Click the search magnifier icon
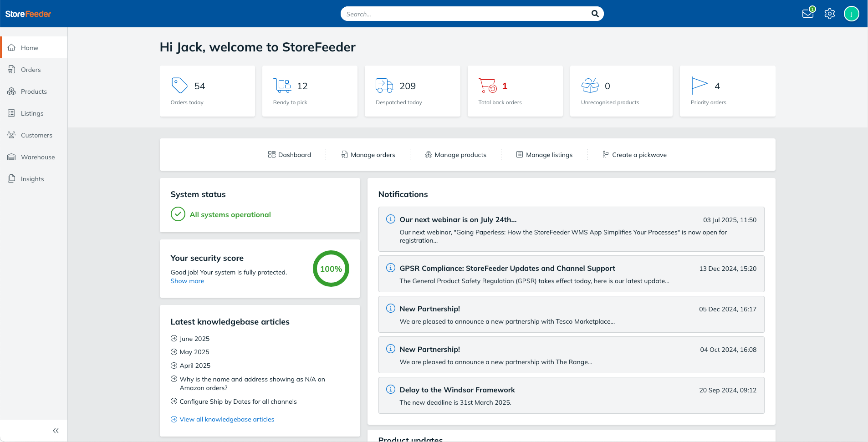868x442 pixels. pyautogui.click(x=595, y=14)
